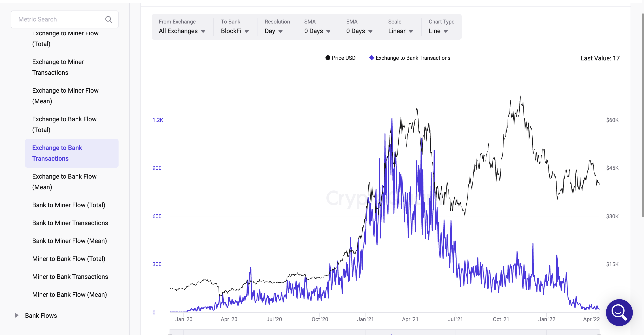Screen dimensions: 644x335
Task: Click the 1.2K left axis label
Action: coord(158,120)
